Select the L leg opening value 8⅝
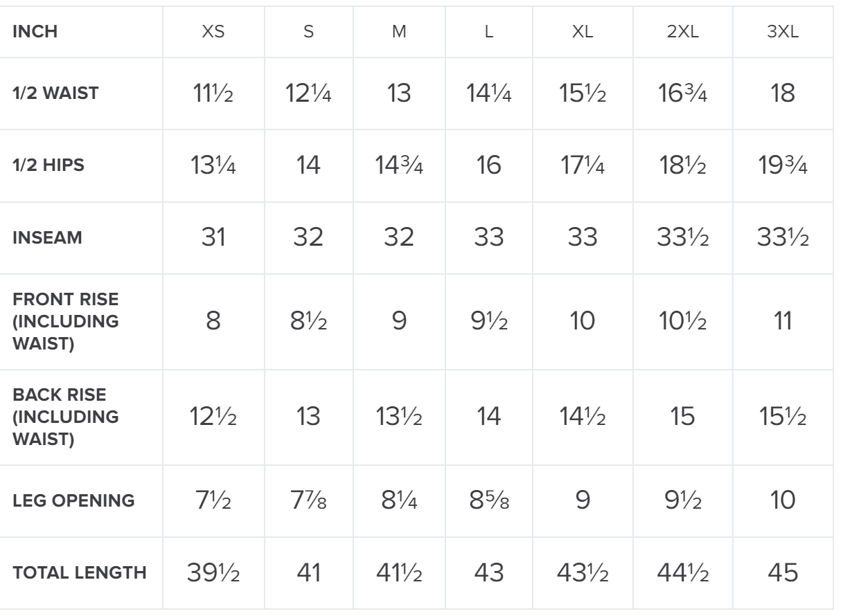The height and width of the screenshot is (616, 843). (x=488, y=500)
